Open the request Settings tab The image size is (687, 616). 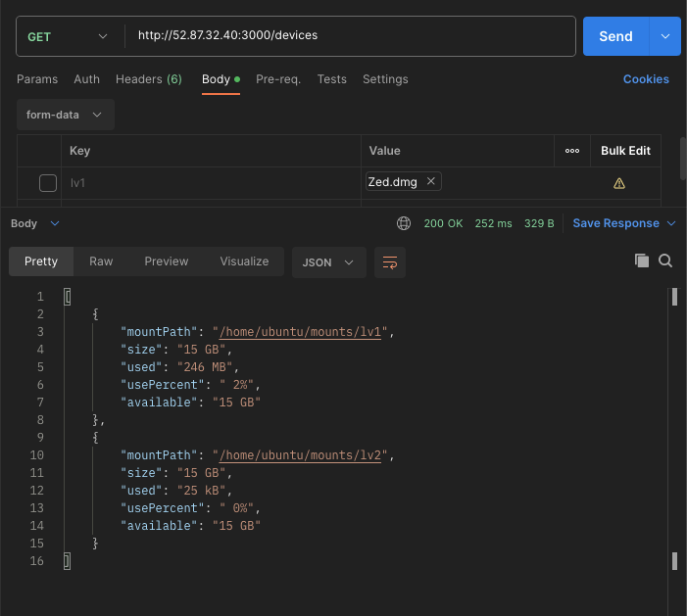385,79
